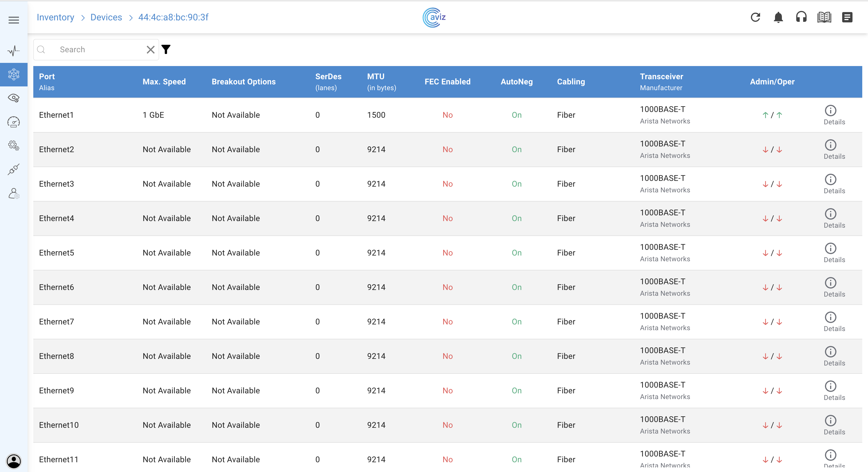
Task: Click the user profile avatar icon
Action: tap(13, 461)
